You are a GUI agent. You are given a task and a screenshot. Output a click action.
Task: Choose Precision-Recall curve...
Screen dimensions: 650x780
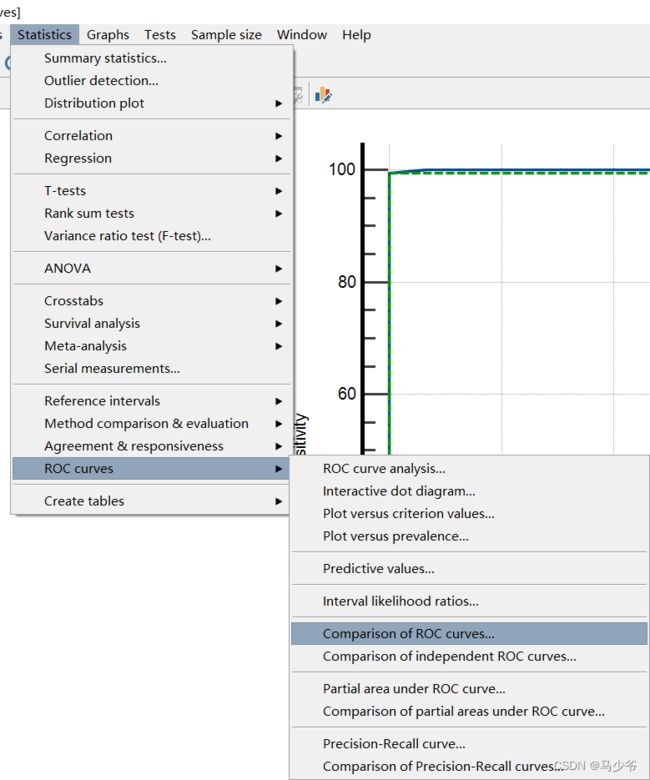tap(469, 744)
